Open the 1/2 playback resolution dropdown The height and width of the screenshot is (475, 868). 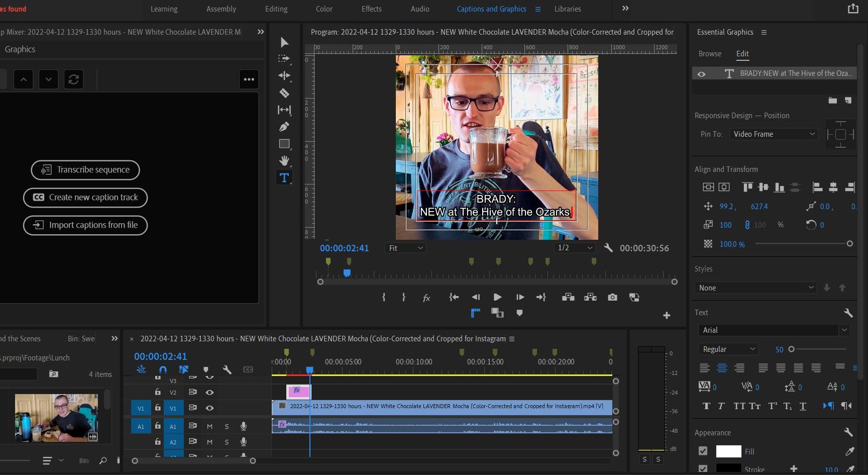575,248
